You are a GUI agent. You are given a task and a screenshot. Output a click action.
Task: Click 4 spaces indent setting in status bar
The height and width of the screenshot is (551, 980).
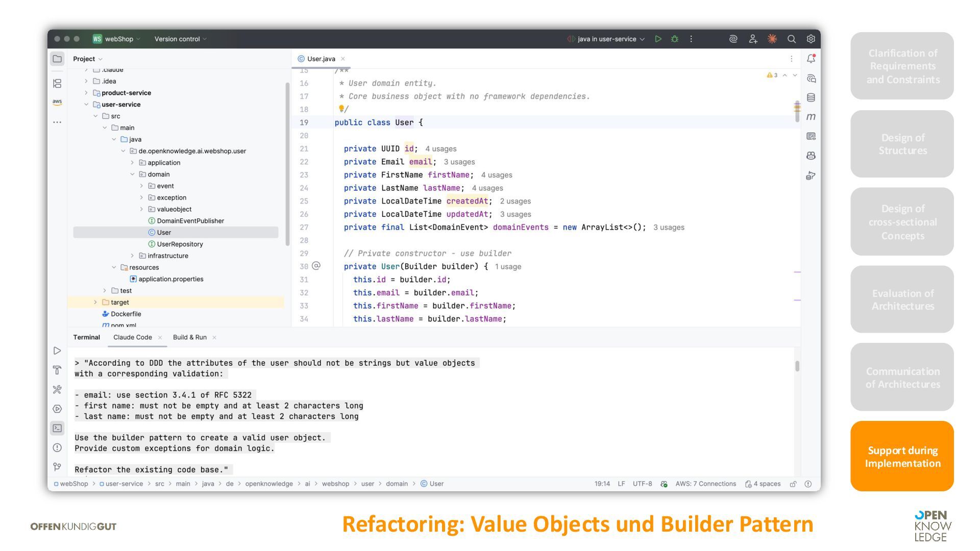[763, 484]
